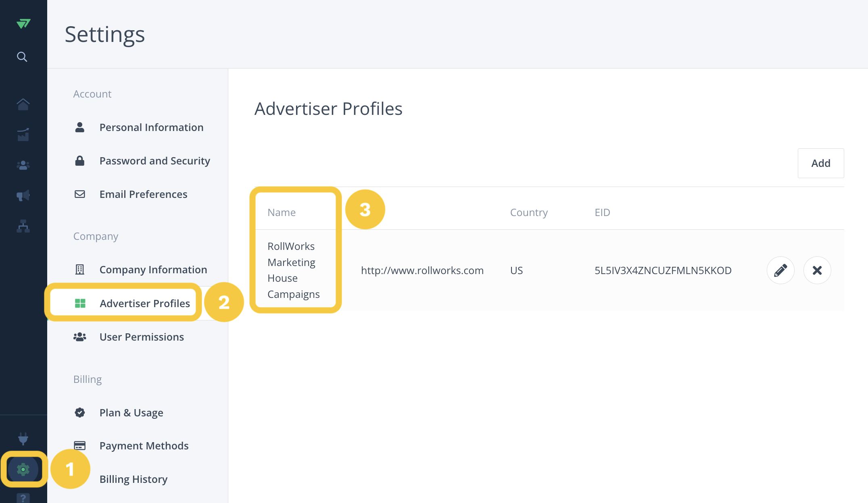Click the User Permissions group icon
The height and width of the screenshot is (503, 868).
pos(80,337)
